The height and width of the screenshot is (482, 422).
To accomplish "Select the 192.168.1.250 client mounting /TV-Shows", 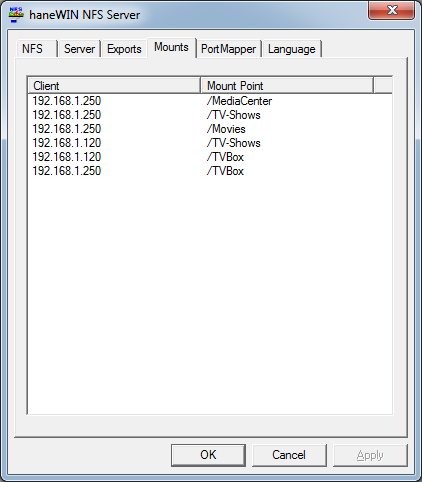I will click(67, 115).
